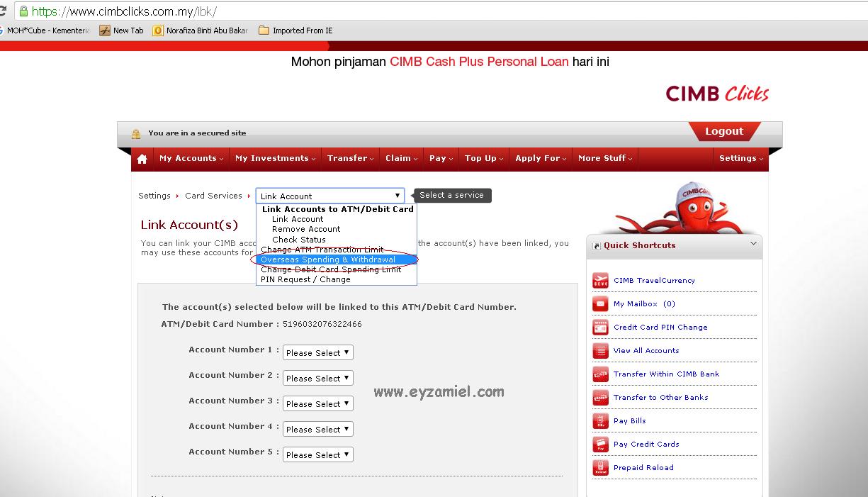This screenshot has width=868, height=497.
Task: Open MOH*Cube bookmark
Action: tap(45, 30)
